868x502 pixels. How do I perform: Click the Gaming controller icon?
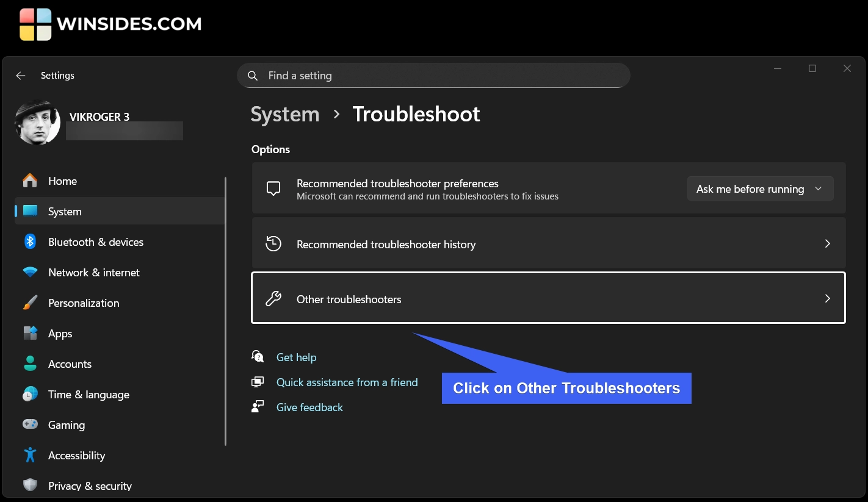click(x=30, y=425)
